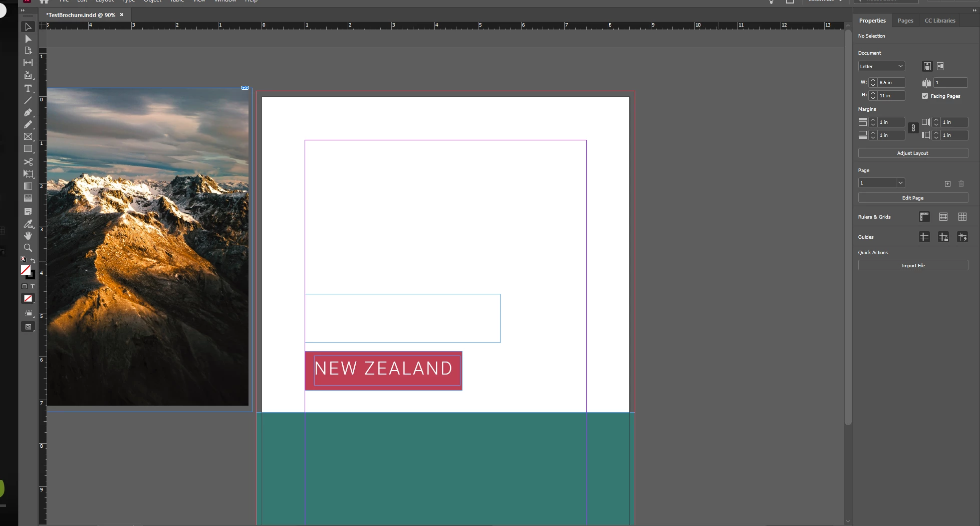
Task: Pick the Eyedropper tool
Action: pos(28,224)
